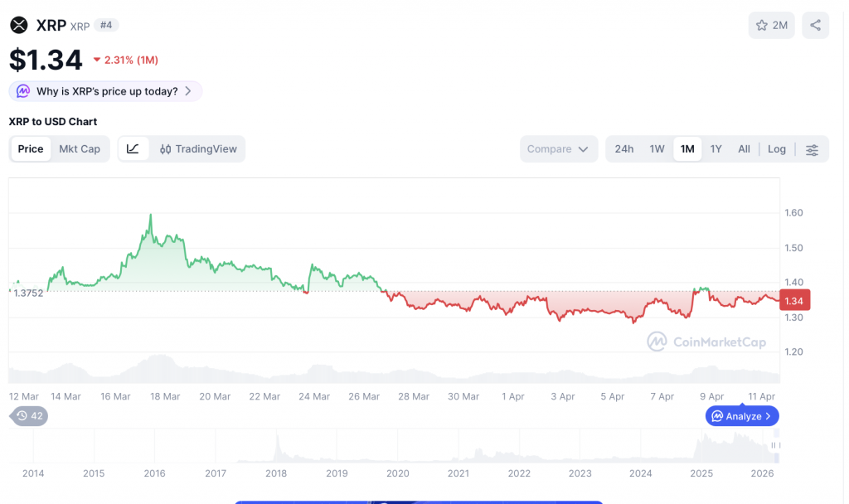849x504 pixels.
Task: Click the XRP coin logo icon
Action: (18, 25)
